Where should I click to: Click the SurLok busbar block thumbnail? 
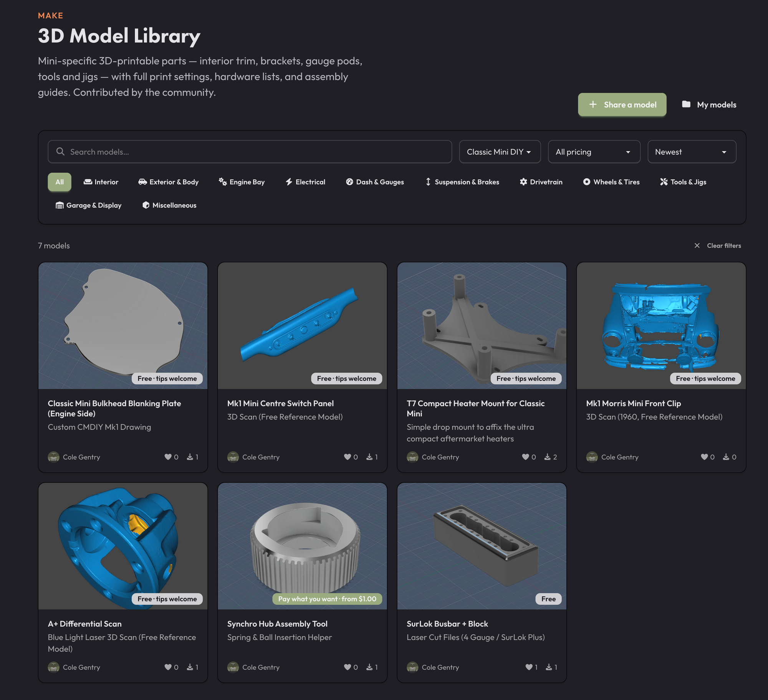coord(482,546)
